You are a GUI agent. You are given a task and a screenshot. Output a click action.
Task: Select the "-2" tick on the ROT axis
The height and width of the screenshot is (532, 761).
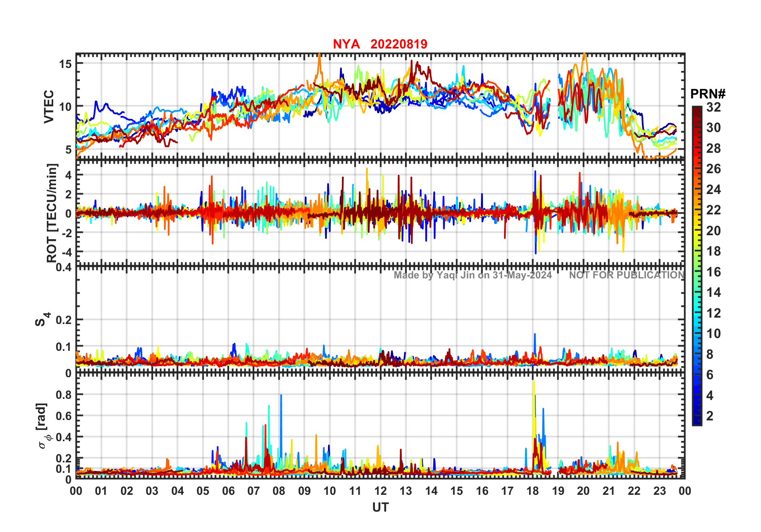pos(67,232)
